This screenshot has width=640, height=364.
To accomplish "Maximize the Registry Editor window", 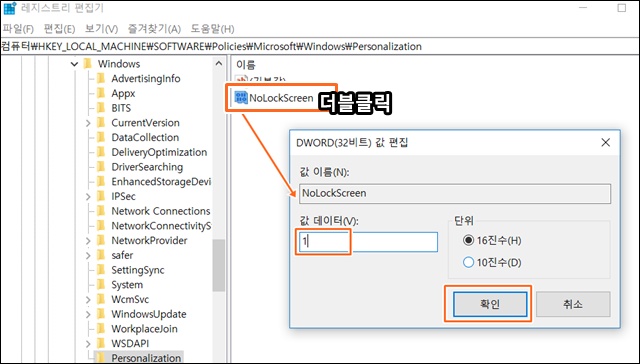I will (x=622, y=8).
